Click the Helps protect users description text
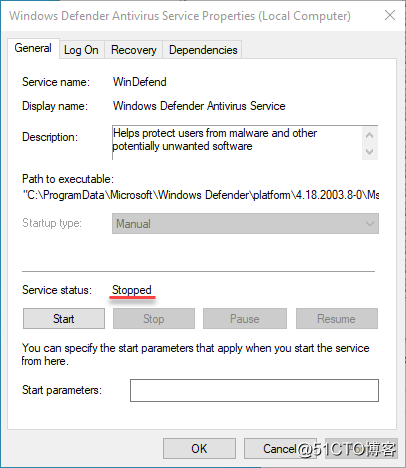 (x=215, y=140)
